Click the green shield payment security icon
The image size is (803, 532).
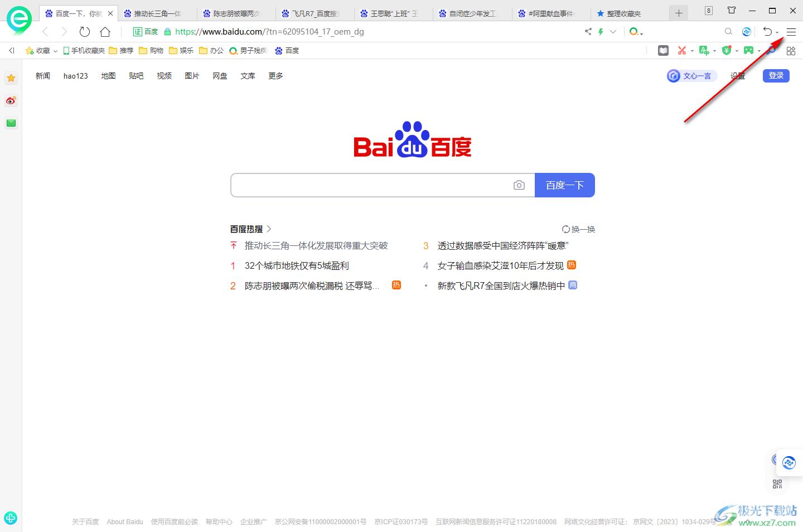tap(726, 50)
